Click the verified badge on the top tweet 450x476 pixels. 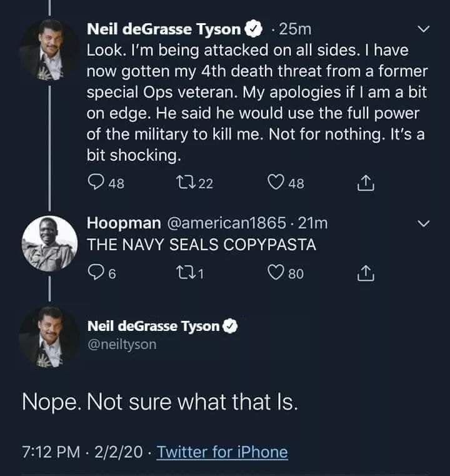tap(253, 29)
